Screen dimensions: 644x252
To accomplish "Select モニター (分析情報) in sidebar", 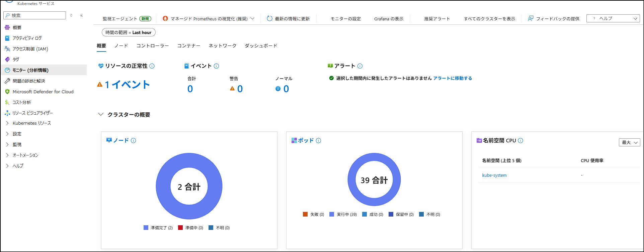I will click(44, 70).
